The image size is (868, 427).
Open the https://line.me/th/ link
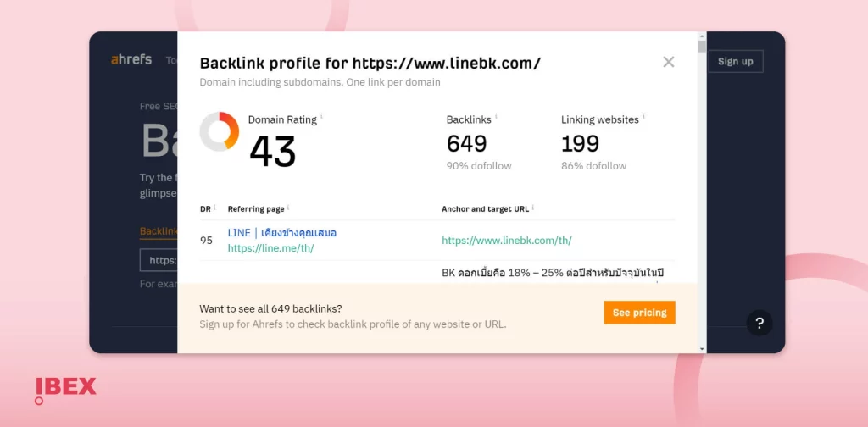coord(270,248)
